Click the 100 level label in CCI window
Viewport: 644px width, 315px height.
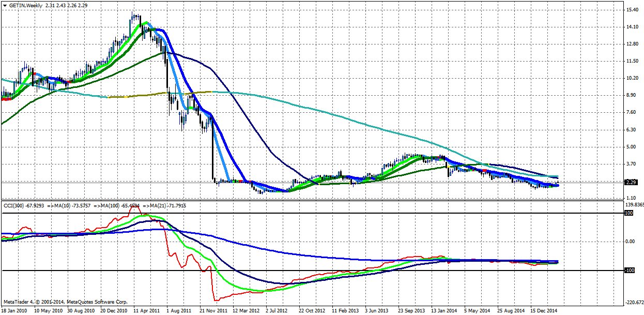coord(628,213)
